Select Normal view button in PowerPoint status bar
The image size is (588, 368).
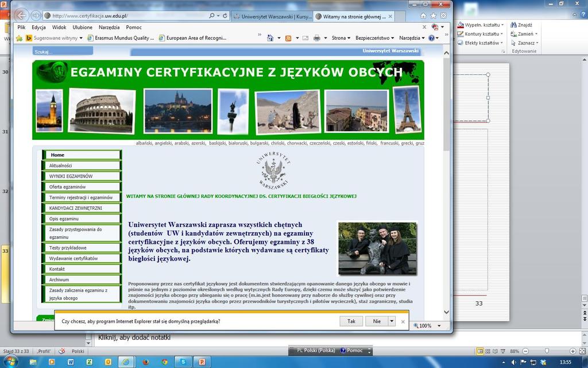pyautogui.click(x=479, y=351)
